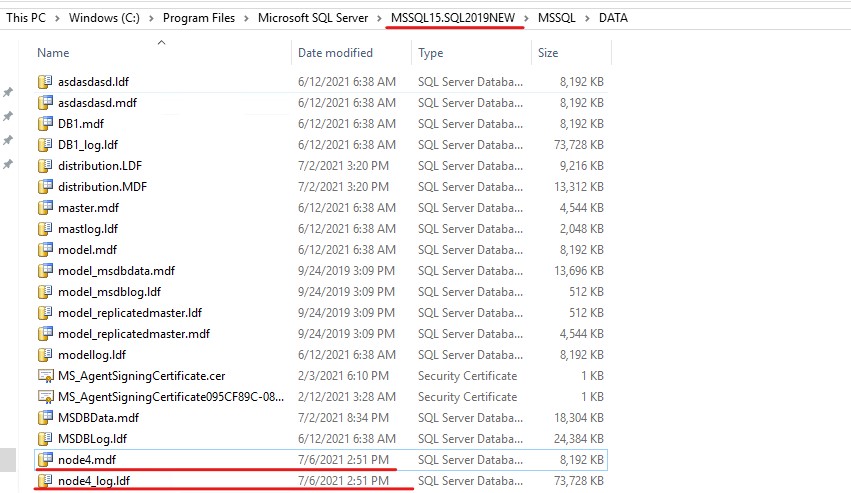The width and height of the screenshot is (851, 493).
Task: Click the third pin icon in navigation pane
Action: (8, 140)
